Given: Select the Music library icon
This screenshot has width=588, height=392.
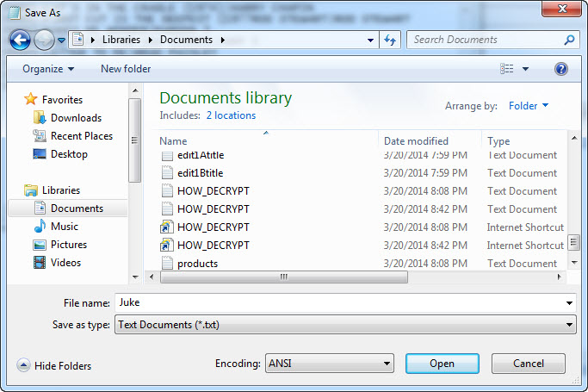Looking at the screenshot, I should tap(40, 227).
